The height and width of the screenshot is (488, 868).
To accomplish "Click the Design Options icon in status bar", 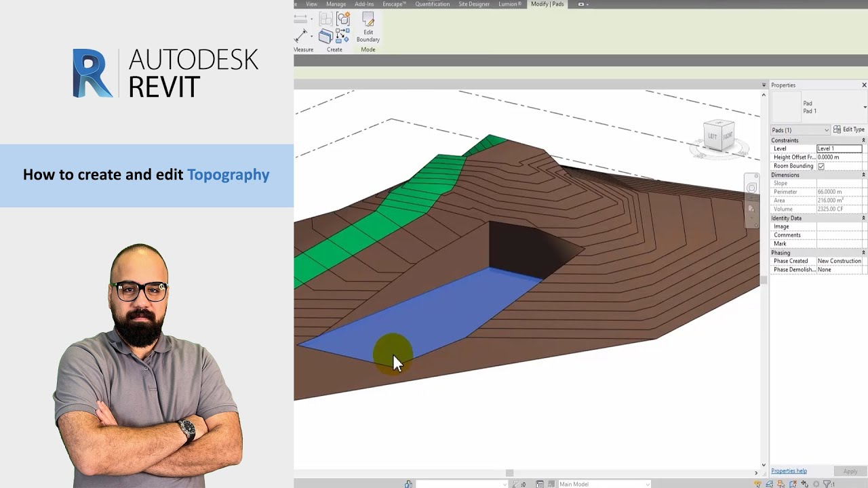I will coord(540,484).
